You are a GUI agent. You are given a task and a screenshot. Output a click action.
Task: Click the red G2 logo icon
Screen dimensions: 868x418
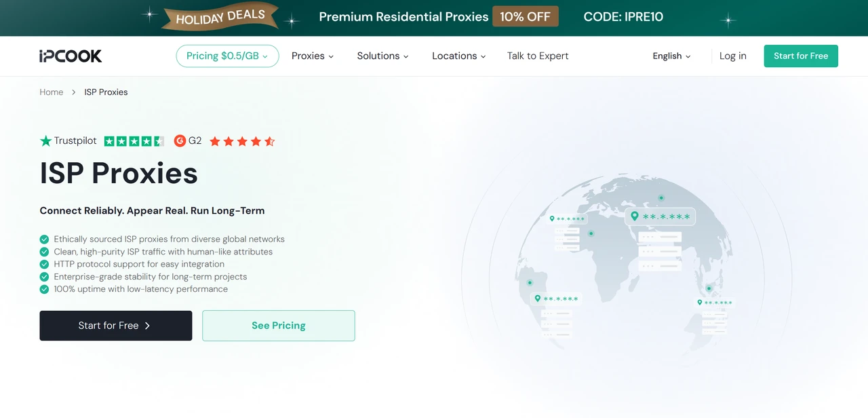[x=180, y=140]
